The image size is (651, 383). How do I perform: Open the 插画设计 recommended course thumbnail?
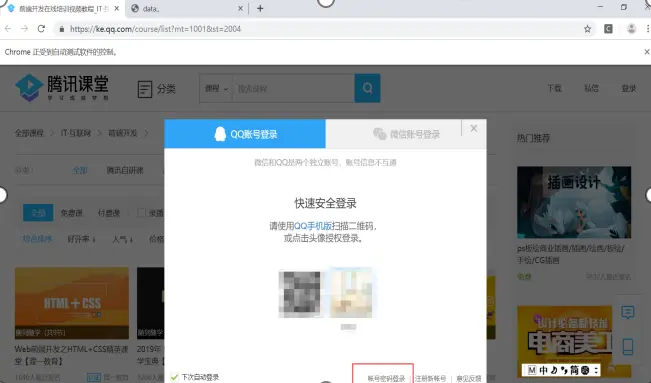(x=574, y=202)
